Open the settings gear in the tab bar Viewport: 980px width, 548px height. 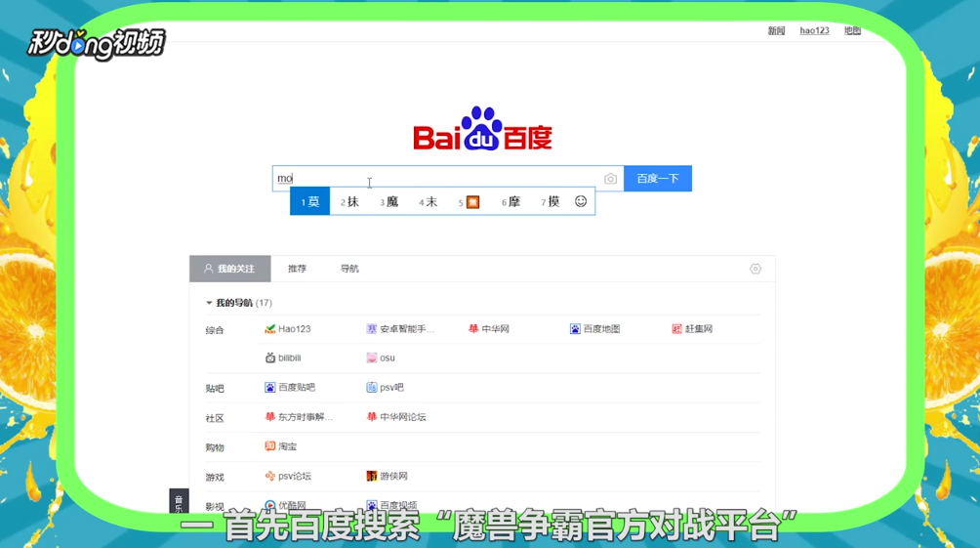[755, 269]
